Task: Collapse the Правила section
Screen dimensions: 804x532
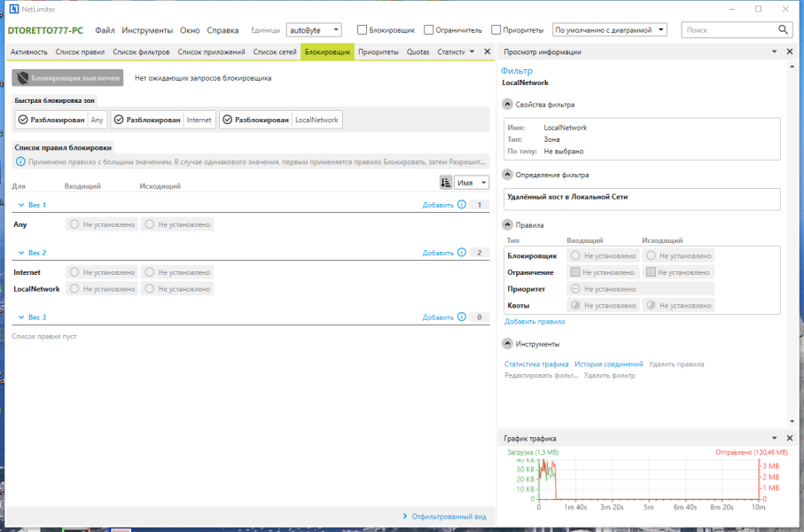Action: click(507, 224)
